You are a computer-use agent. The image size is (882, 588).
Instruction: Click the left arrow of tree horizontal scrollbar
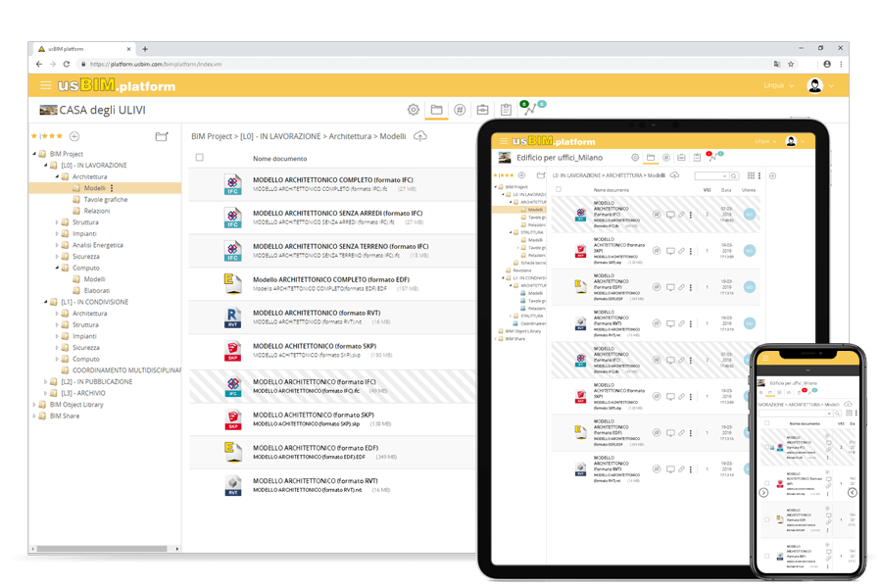click(x=32, y=549)
